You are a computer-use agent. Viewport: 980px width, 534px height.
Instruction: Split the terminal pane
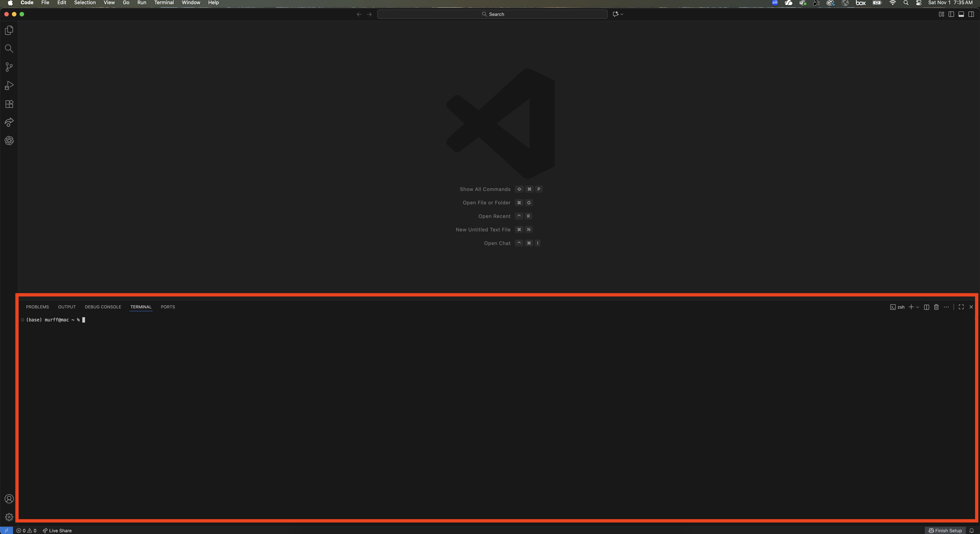point(926,307)
